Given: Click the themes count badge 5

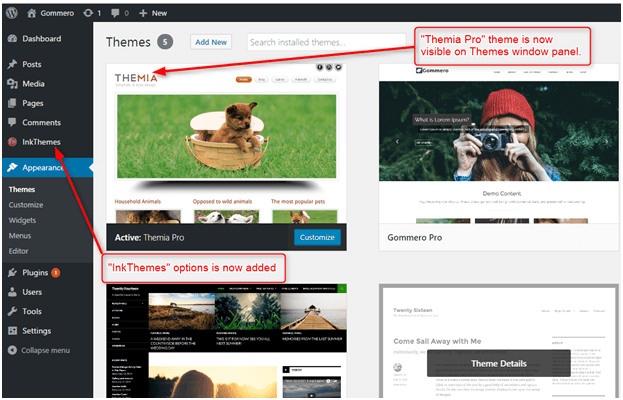Looking at the screenshot, I should (165, 42).
